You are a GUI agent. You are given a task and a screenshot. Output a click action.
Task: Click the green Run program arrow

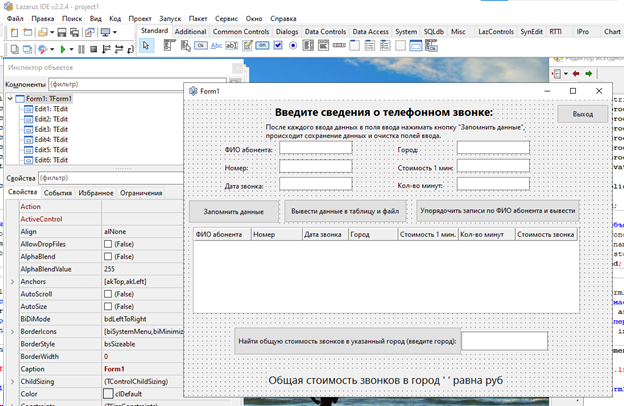click(x=63, y=48)
